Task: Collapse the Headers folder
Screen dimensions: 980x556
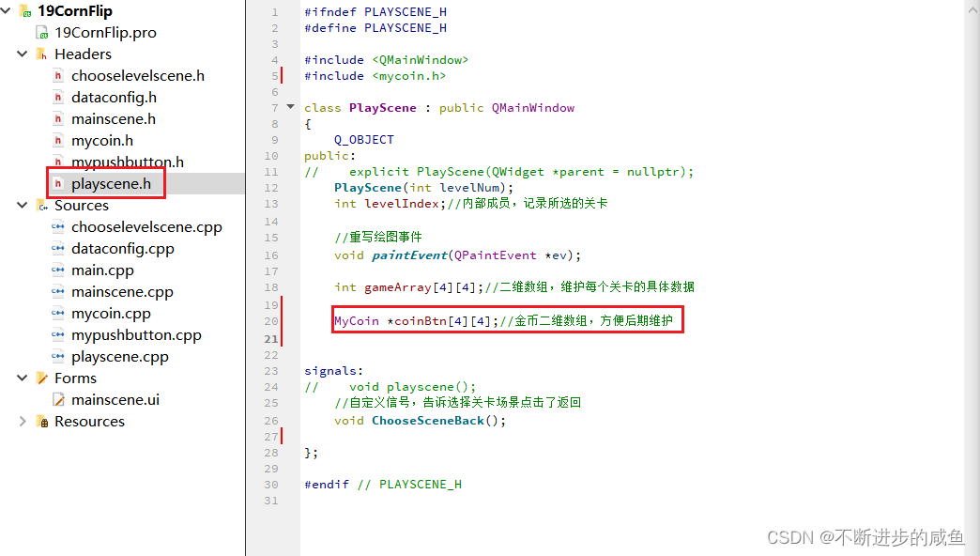Action: pos(22,54)
